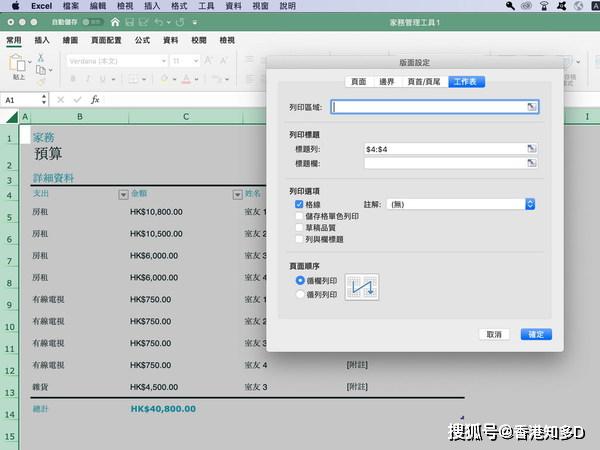Open the font size 11 dropdown
Viewport: 600px width, 450px height.
pyautogui.click(x=196, y=61)
